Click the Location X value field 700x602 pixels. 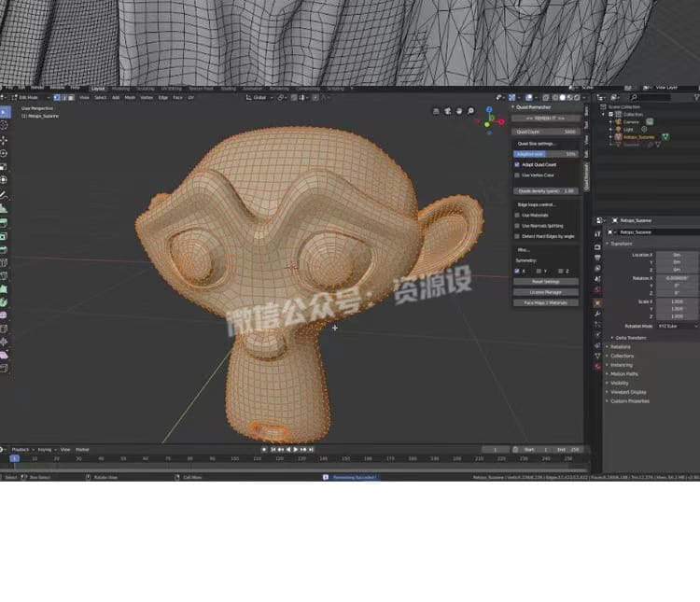coord(678,255)
